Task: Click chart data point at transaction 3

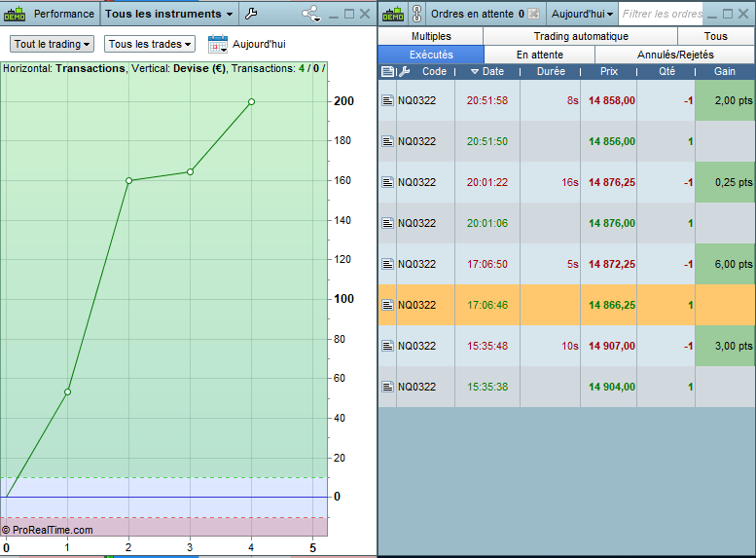Action: [x=190, y=171]
